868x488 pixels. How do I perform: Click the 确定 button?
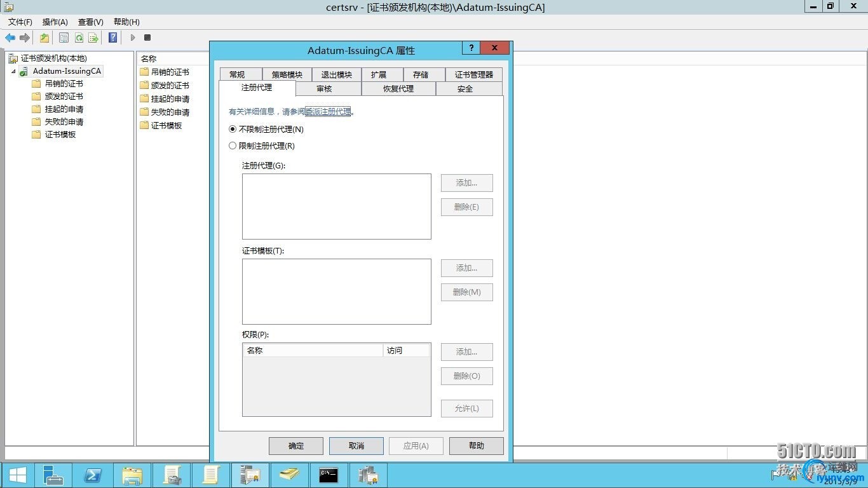coord(296,445)
